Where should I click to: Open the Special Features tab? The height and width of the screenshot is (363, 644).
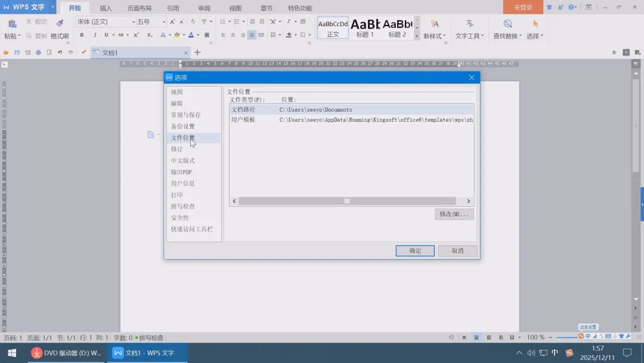tap(300, 8)
